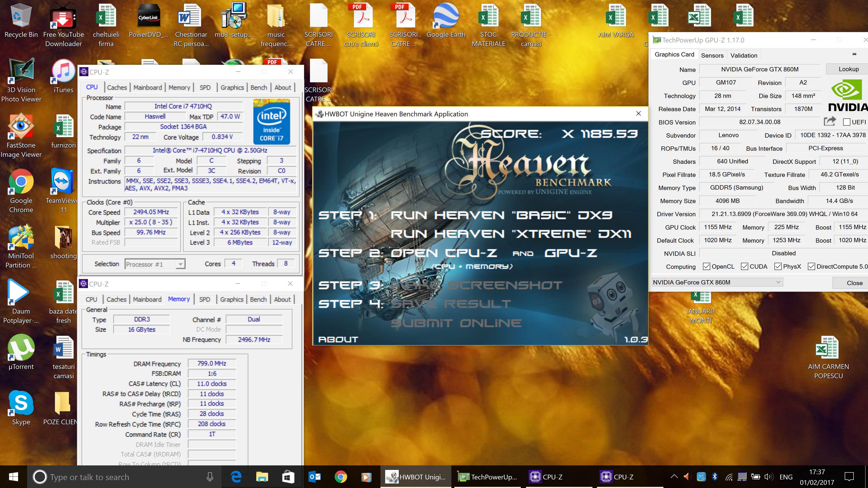This screenshot has width=868, height=488.
Task: Switch to the Caches tab in upper CPU-Z
Action: (117, 88)
